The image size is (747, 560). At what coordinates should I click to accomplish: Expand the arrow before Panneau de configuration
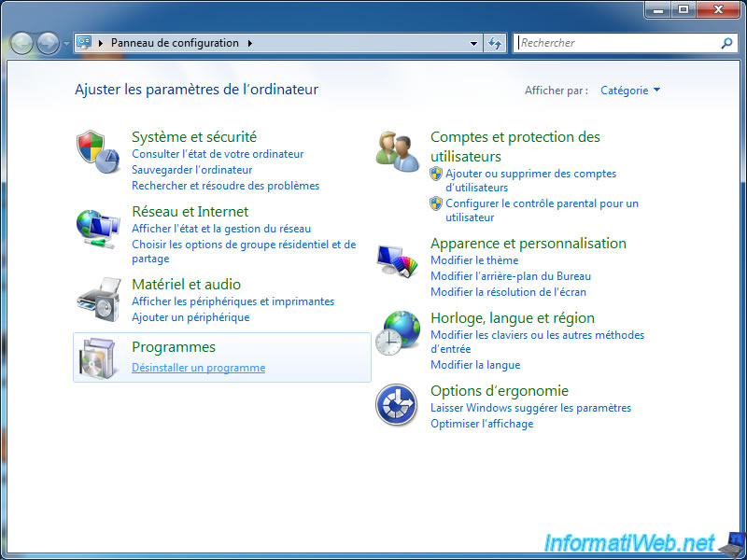pos(101,43)
